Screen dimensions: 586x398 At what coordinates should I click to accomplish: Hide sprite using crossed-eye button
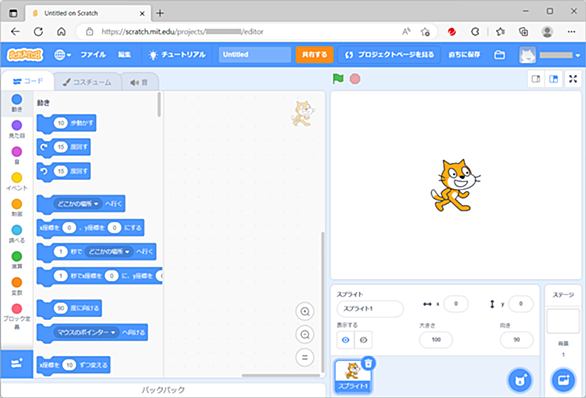point(363,340)
